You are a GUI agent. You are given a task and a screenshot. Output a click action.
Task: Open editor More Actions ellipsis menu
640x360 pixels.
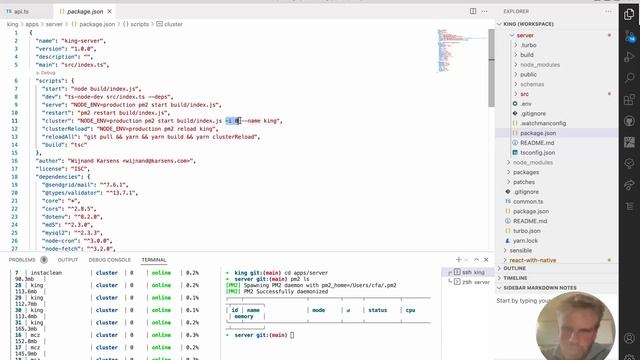[484, 11]
